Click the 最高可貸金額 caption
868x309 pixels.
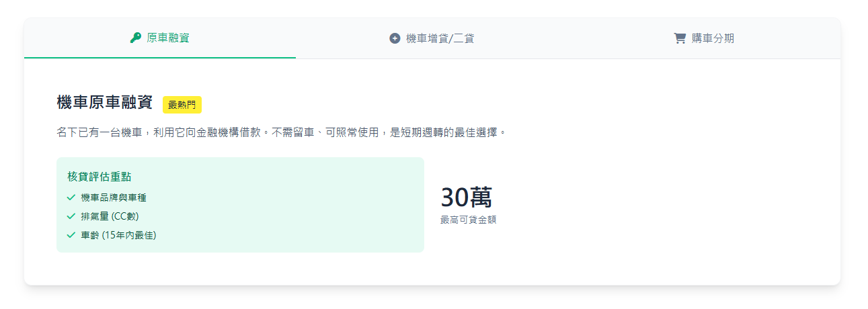point(468,220)
